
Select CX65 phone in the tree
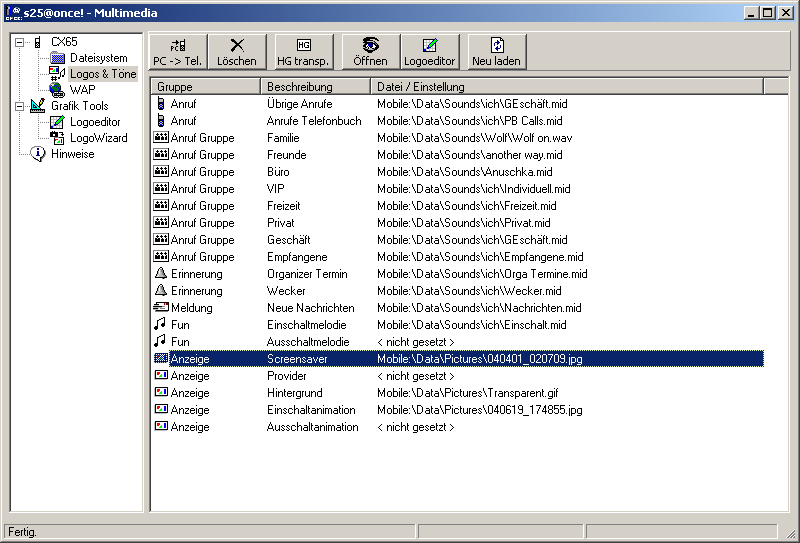pos(64,42)
